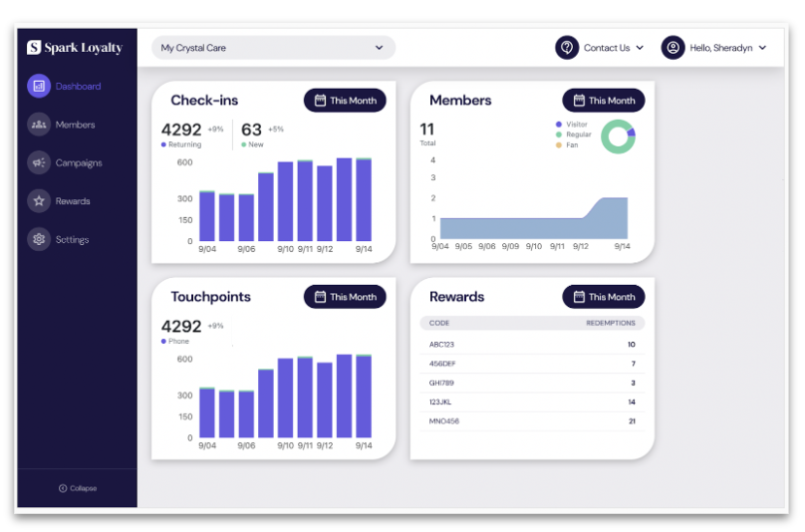Select the Dashboard menu label
Image resolution: width=805 pixels, height=532 pixels.
tap(78, 87)
